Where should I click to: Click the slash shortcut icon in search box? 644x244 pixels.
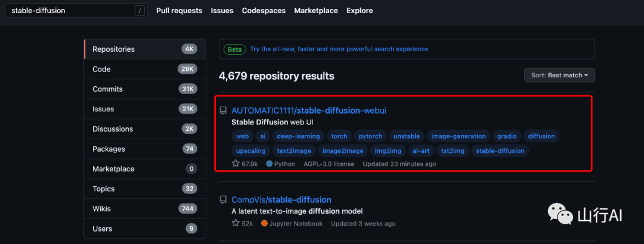[x=139, y=11]
